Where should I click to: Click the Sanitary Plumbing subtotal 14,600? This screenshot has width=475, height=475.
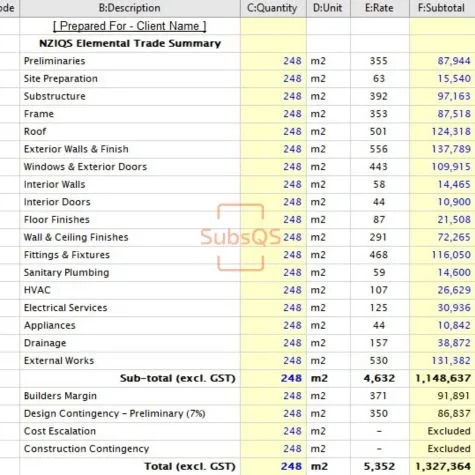(454, 273)
